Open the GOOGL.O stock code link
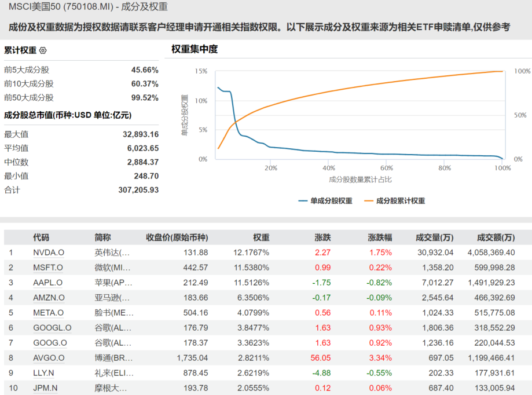The image size is (532, 395). [52, 328]
